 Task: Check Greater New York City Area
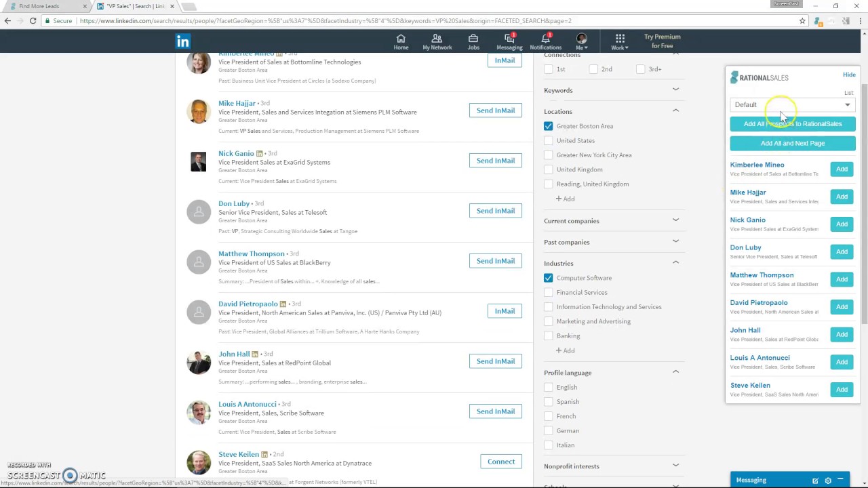click(x=548, y=155)
